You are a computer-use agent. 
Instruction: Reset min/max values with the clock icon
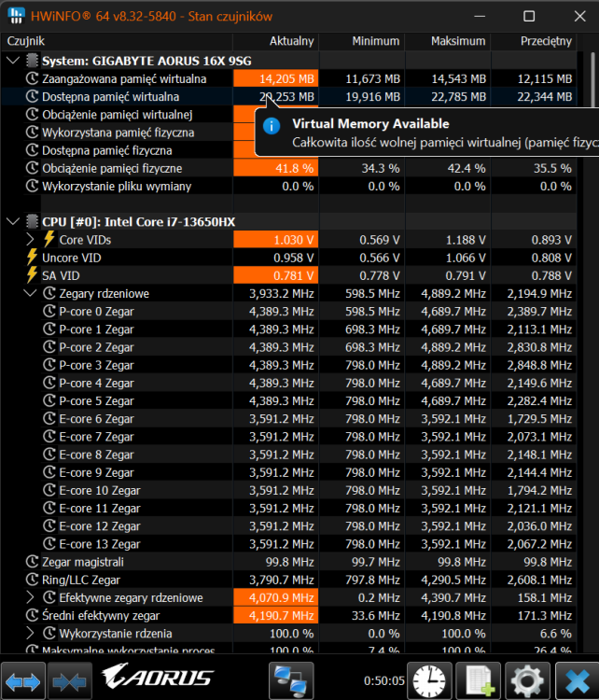pyautogui.click(x=431, y=679)
